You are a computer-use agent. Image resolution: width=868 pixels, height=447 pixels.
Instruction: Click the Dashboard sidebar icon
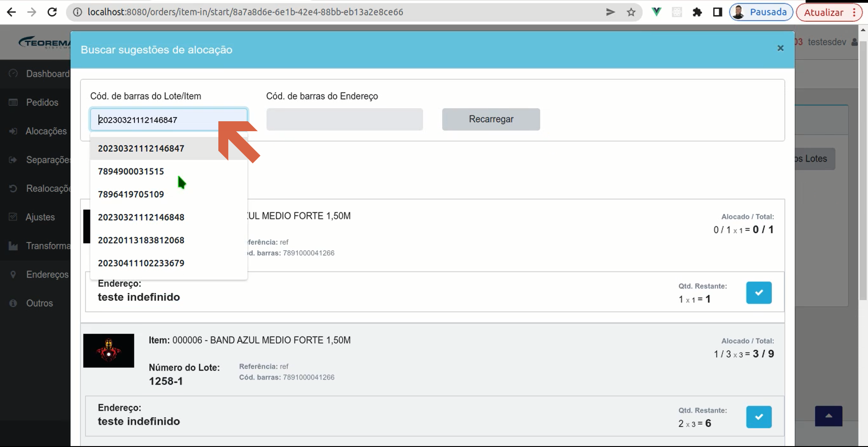point(13,73)
